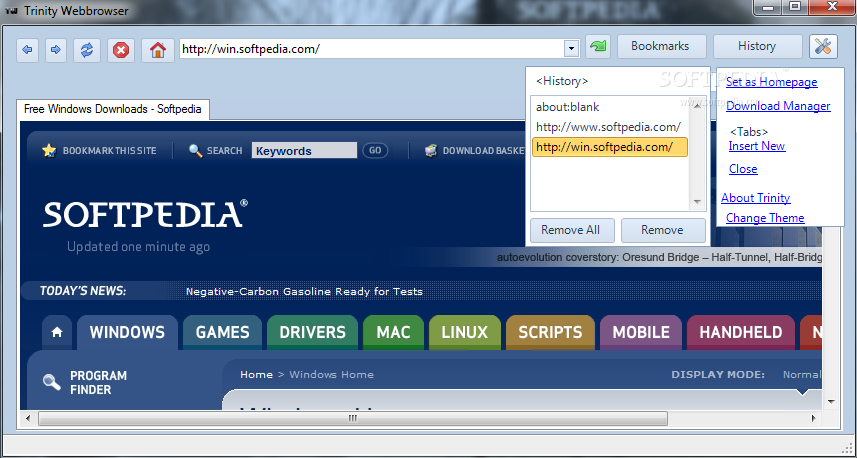Reload the page with the refresh icon

(87, 50)
